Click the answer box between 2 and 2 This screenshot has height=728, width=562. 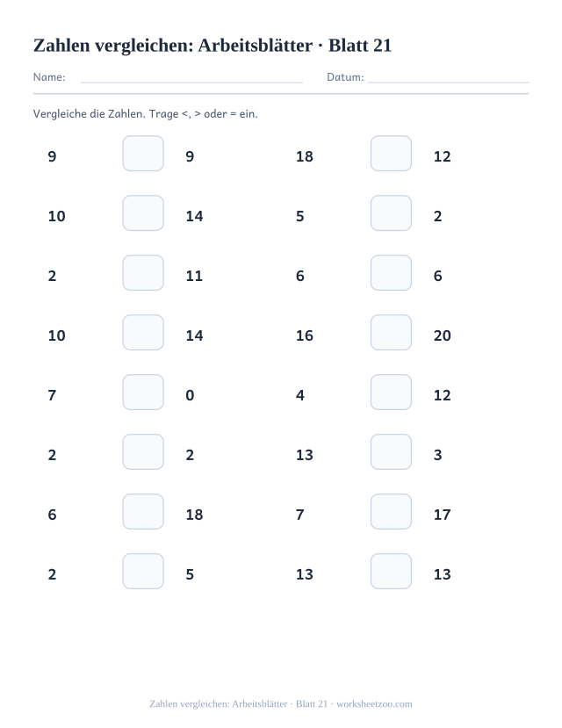click(143, 451)
